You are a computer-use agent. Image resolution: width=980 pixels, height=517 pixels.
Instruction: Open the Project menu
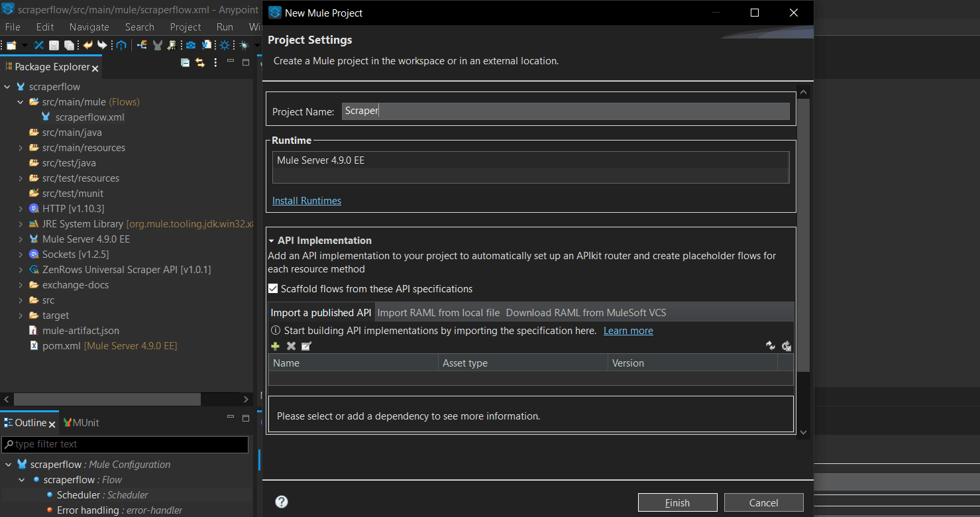coord(186,27)
